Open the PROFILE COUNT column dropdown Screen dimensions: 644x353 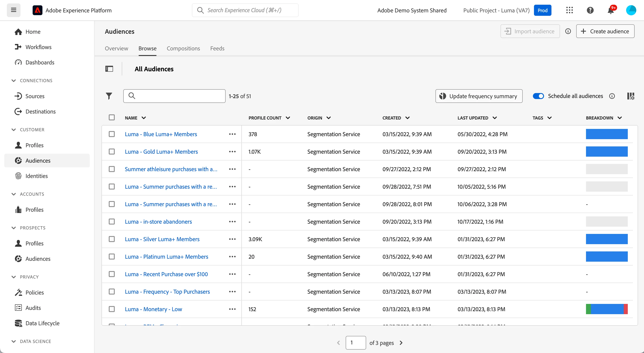[288, 118]
